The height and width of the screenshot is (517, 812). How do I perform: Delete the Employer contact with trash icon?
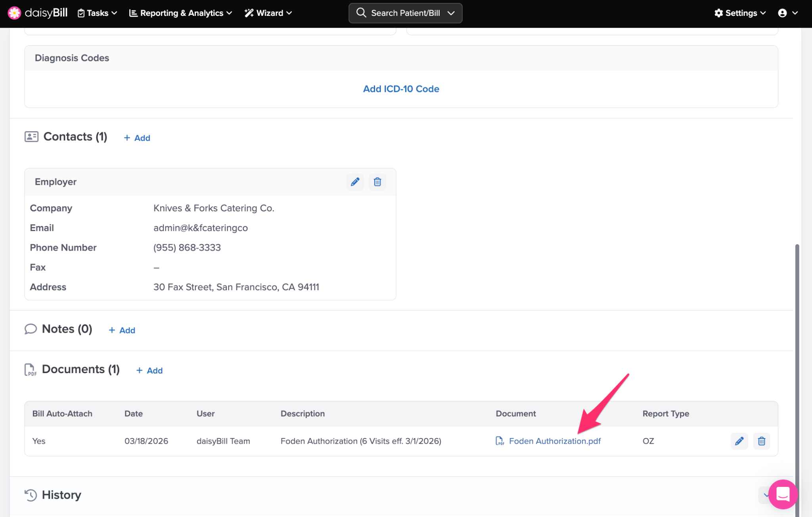(377, 182)
